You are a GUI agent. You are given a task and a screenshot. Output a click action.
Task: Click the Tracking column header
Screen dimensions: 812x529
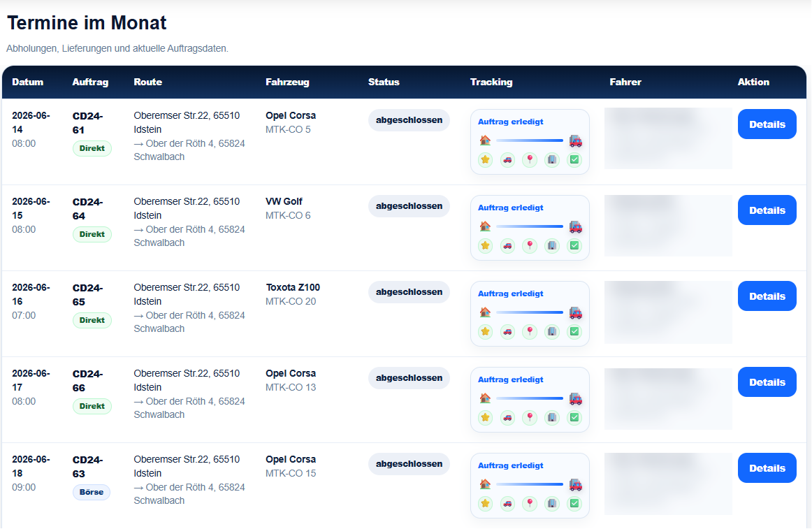[491, 82]
